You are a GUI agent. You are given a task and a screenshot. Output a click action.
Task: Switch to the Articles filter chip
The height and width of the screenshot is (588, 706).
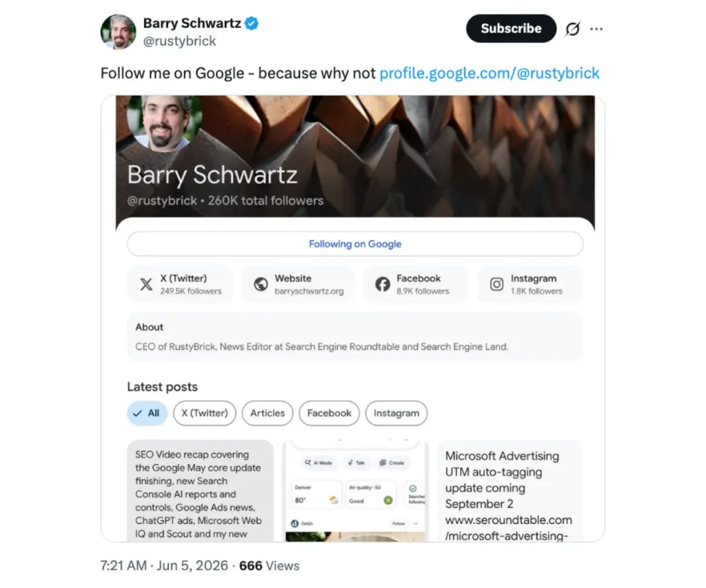point(268,414)
